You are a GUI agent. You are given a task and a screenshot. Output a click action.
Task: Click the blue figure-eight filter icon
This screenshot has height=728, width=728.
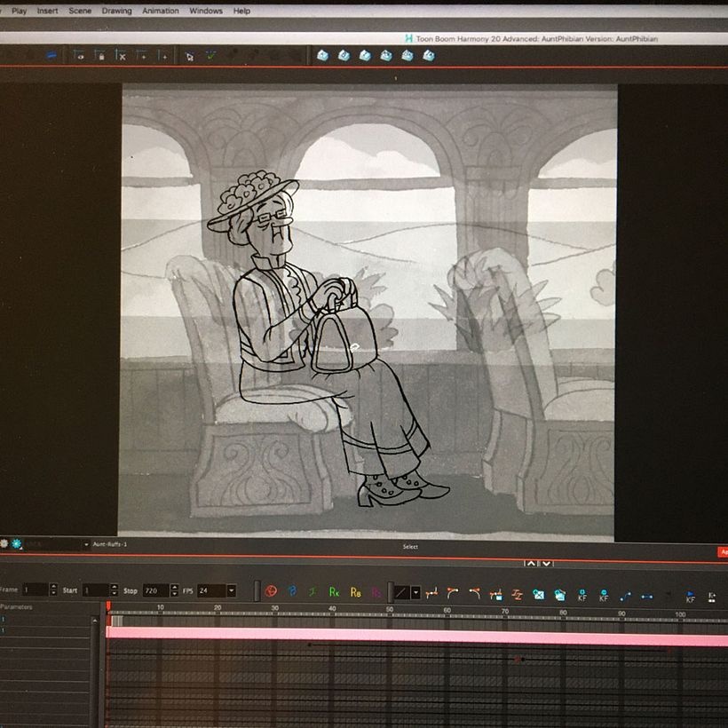point(292,591)
